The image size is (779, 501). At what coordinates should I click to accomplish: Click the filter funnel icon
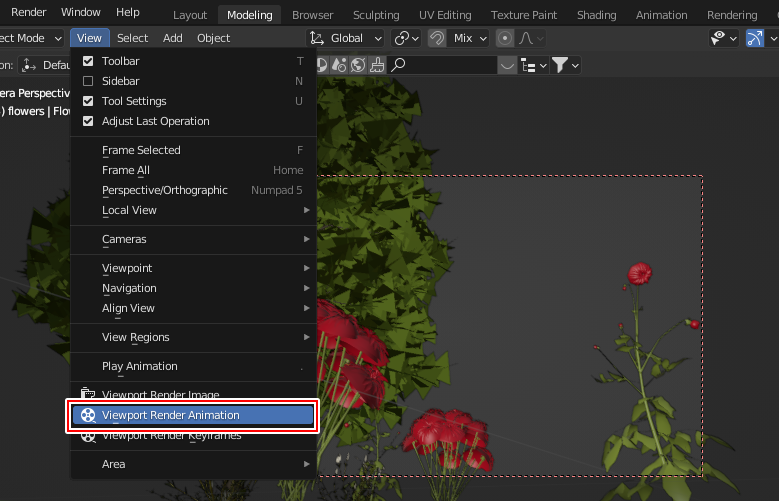coord(560,65)
